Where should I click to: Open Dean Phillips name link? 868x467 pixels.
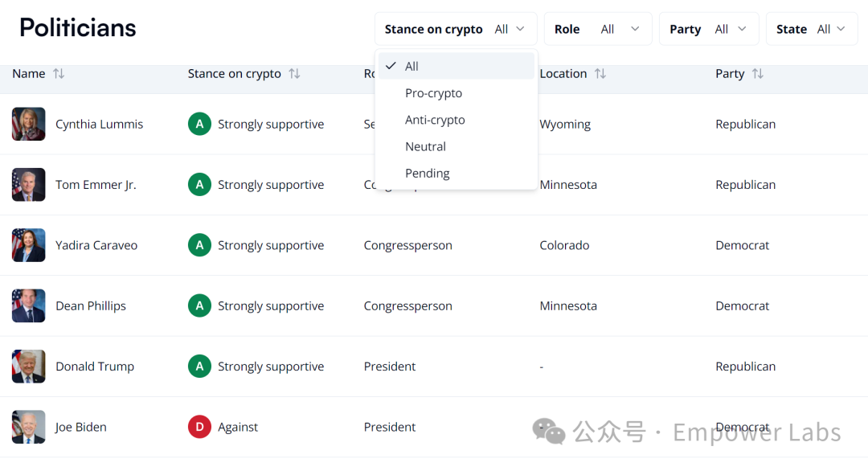point(91,306)
